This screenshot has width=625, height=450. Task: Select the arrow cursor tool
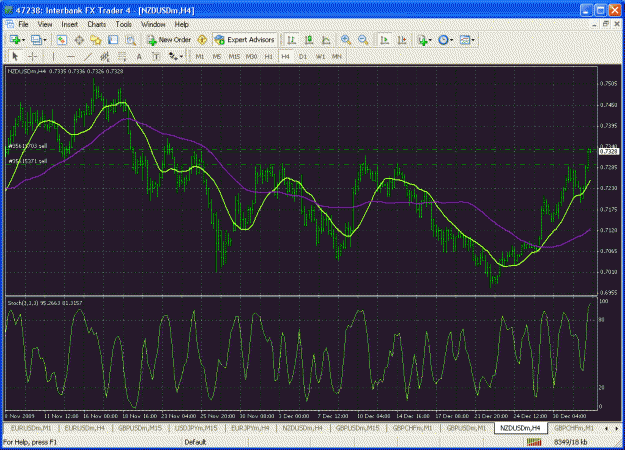coord(16,57)
